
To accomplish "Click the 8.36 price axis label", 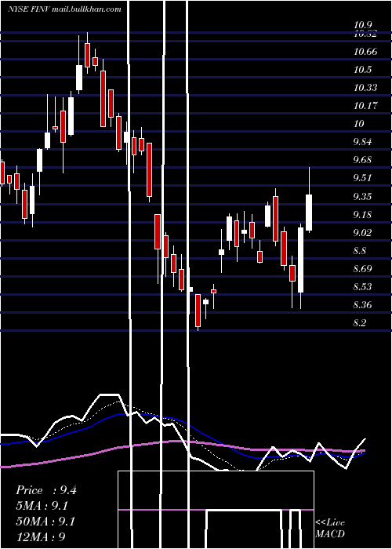I will tap(362, 305).
